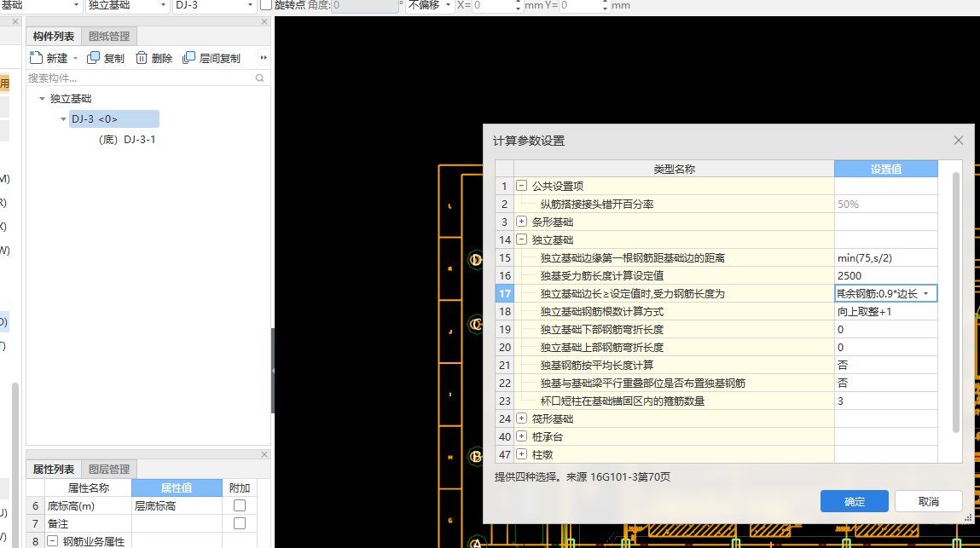Click the 类型名称 column header
The width and height of the screenshot is (980, 548).
click(674, 169)
